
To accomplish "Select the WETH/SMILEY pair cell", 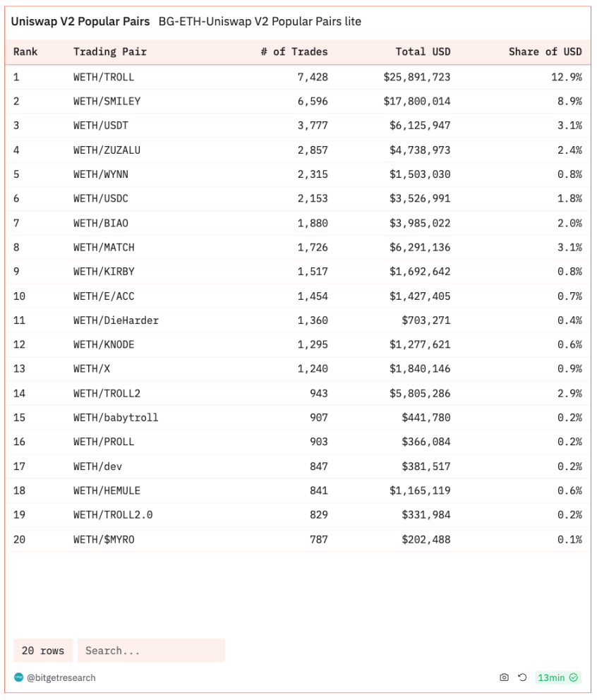I will tap(107, 102).
